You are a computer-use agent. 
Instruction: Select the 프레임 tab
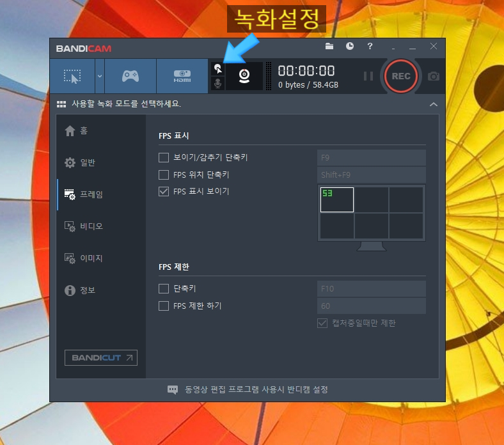101,194
